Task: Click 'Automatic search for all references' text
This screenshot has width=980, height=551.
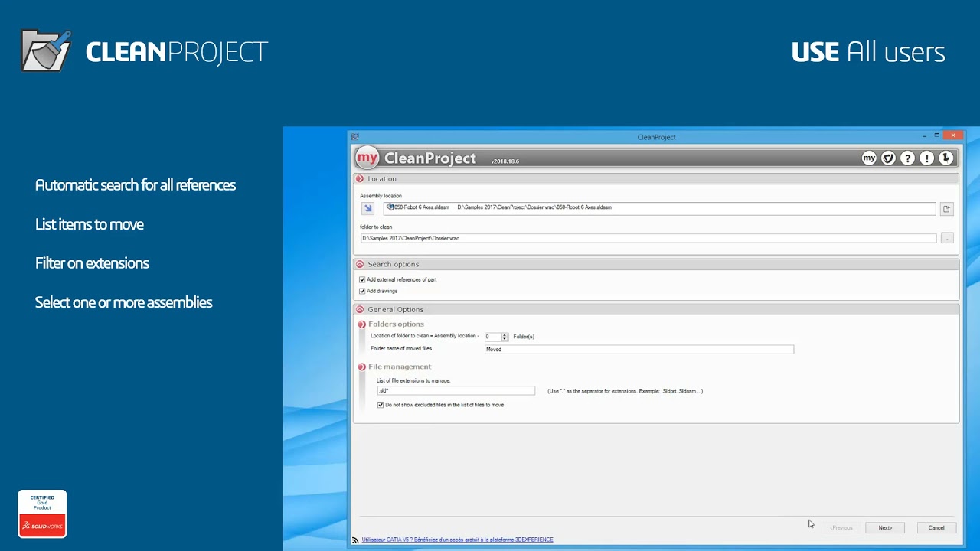Action: 136,184
